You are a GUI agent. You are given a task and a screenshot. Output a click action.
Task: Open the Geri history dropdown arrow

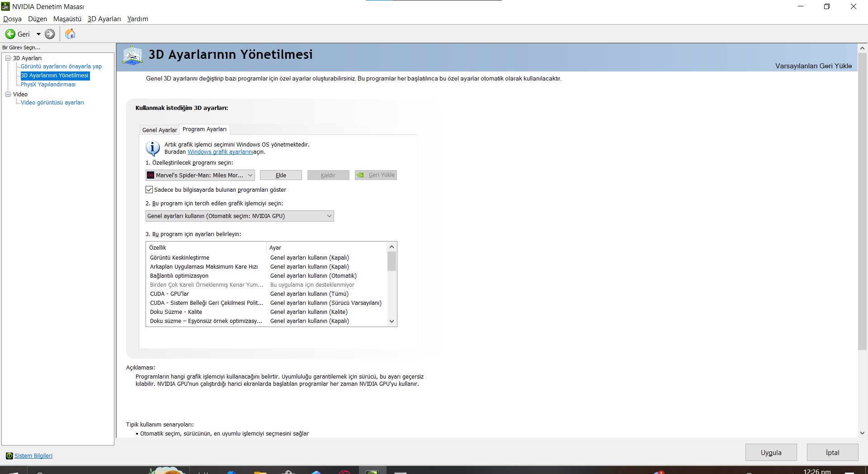pyautogui.click(x=38, y=34)
